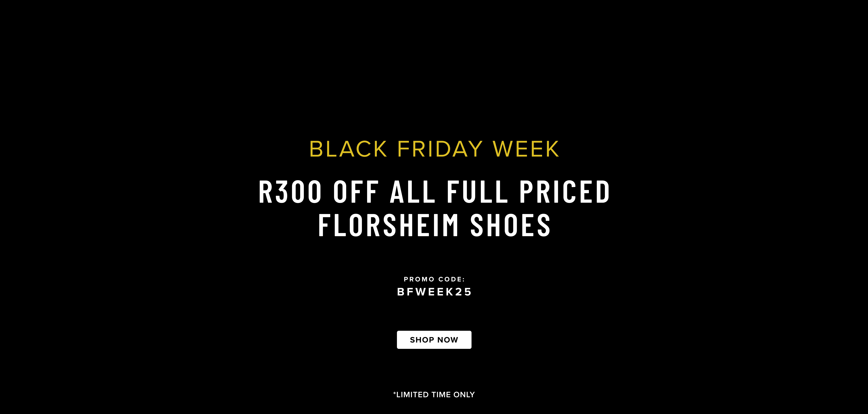Click the PROMO CODE label
Screen dimensions: 868x414
click(x=434, y=279)
